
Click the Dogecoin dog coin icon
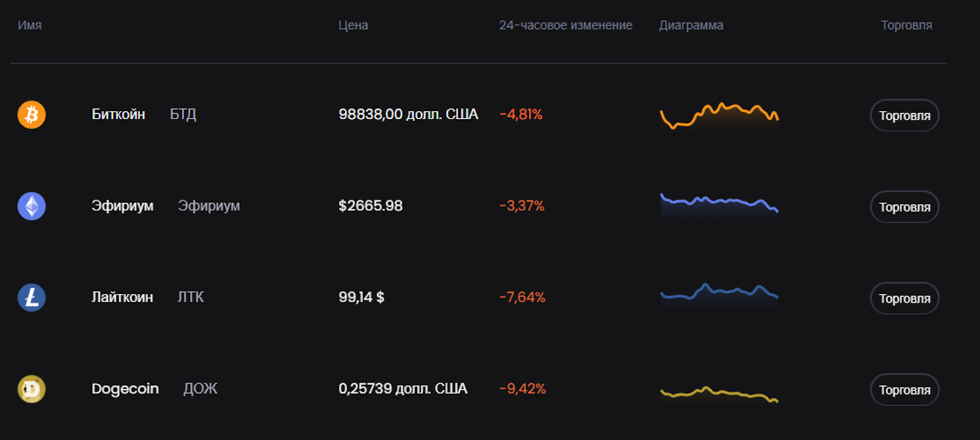[32, 389]
